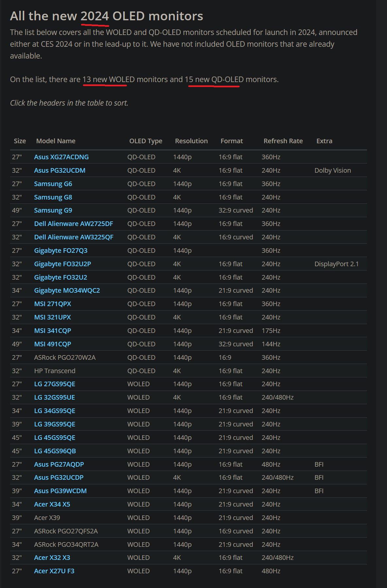The width and height of the screenshot is (387, 588).
Task: Click the MSI 491CQP model link
Action: coord(52,344)
